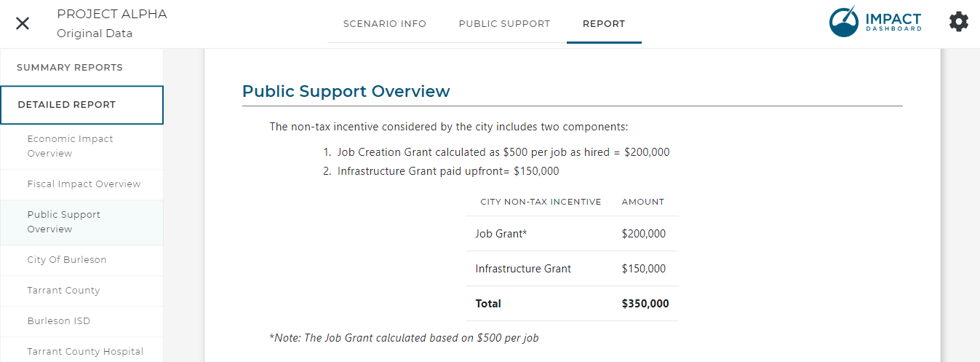The height and width of the screenshot is (362, 980).
Task: Switch to the Scenario Info tab
Action: coord(385,24)
